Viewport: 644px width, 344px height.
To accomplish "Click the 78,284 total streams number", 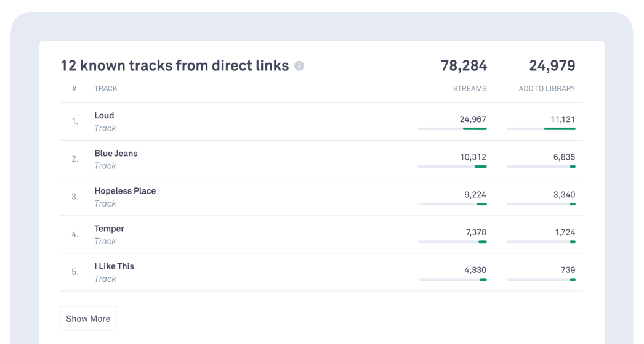I will pyautogui.click(x=464, y=66).
